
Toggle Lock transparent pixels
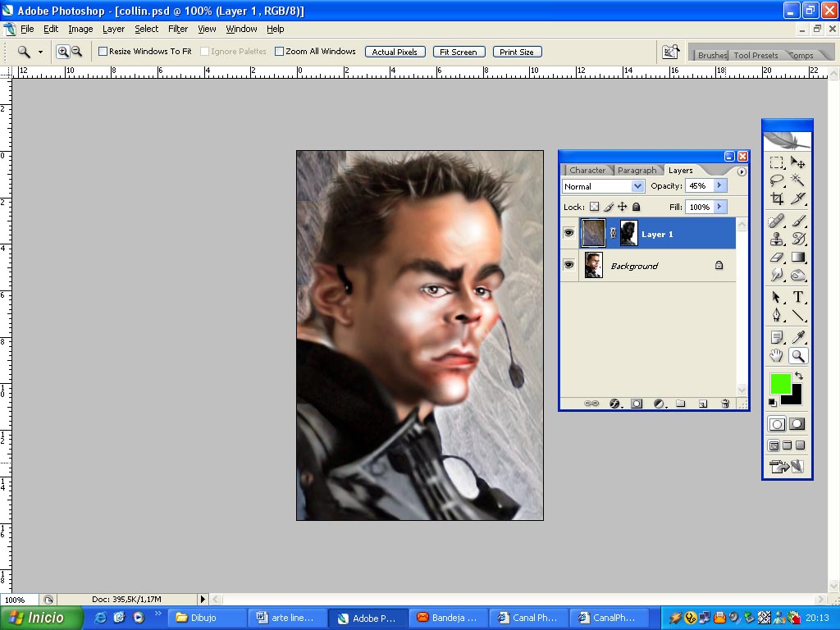pyautogui.click(x=594, y=207)
